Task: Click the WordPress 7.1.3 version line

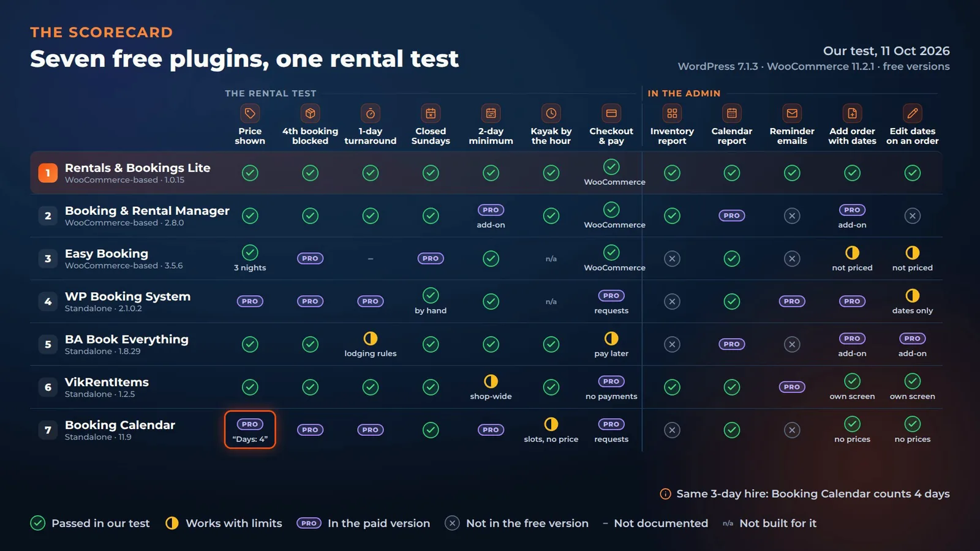Action: (814, 66)
